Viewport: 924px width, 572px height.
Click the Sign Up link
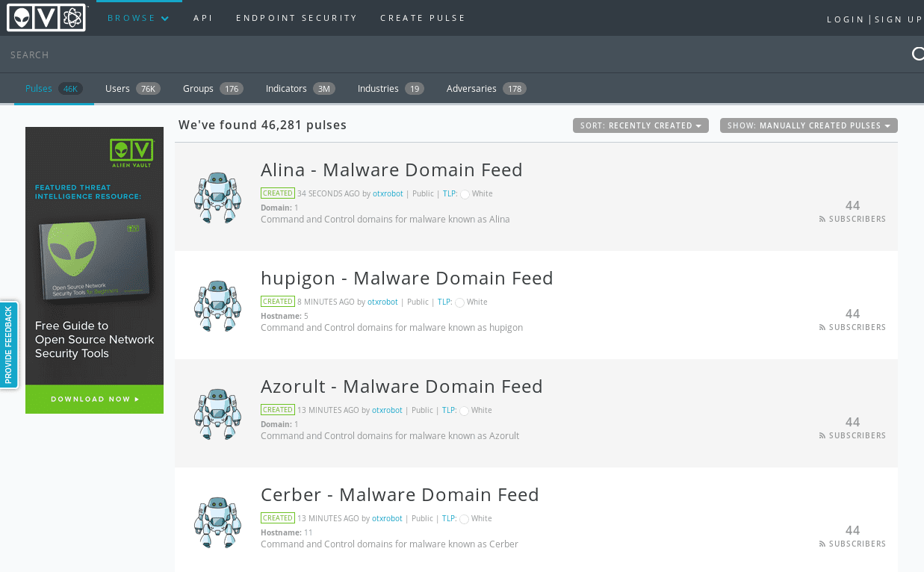pyautogui.click(x=899, y=19)
